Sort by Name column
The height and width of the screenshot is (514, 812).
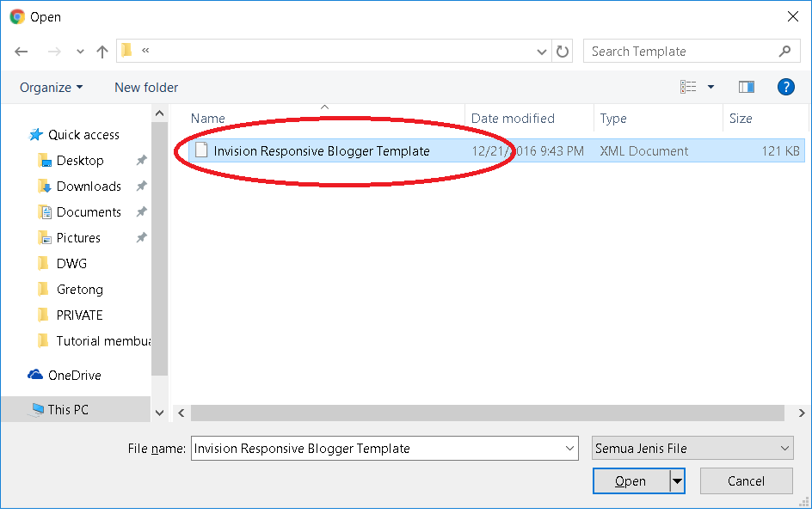[207, 119]
